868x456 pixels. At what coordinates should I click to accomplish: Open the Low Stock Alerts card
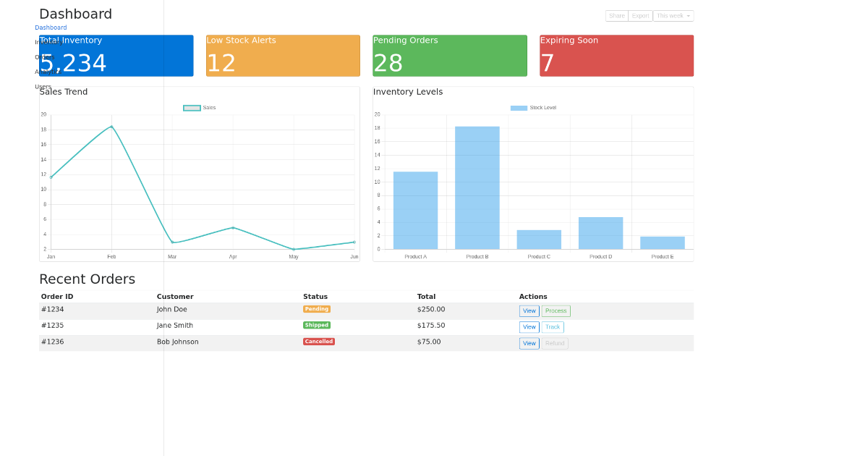click(x=282, y=55)
